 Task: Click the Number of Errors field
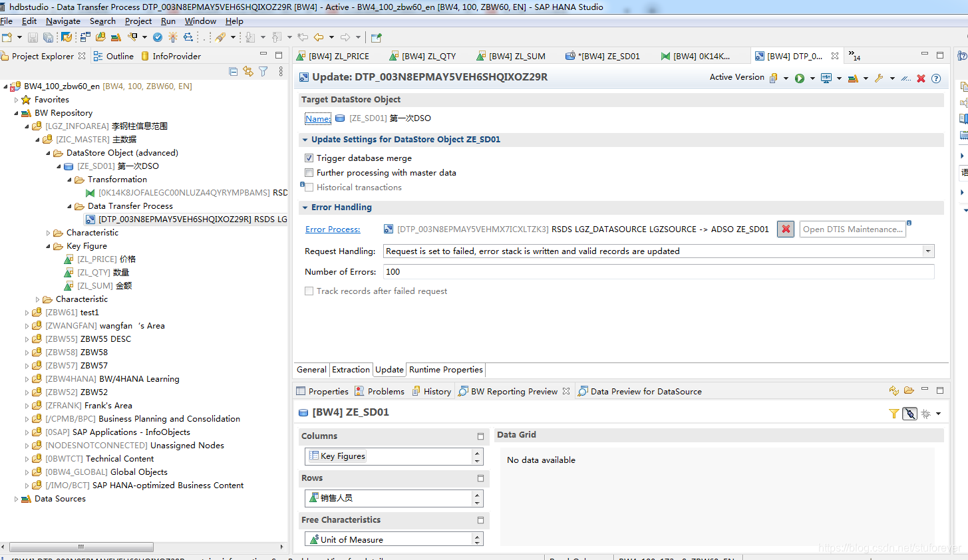pos(659,271)
